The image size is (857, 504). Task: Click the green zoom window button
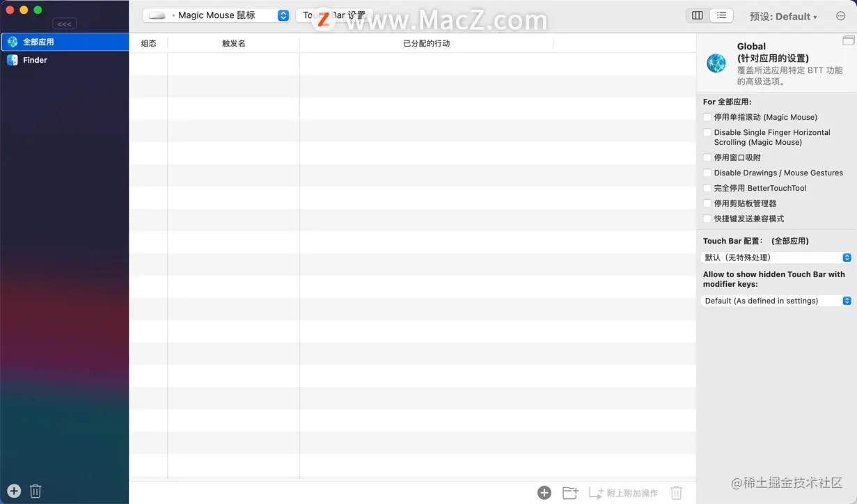pos(38,10)
